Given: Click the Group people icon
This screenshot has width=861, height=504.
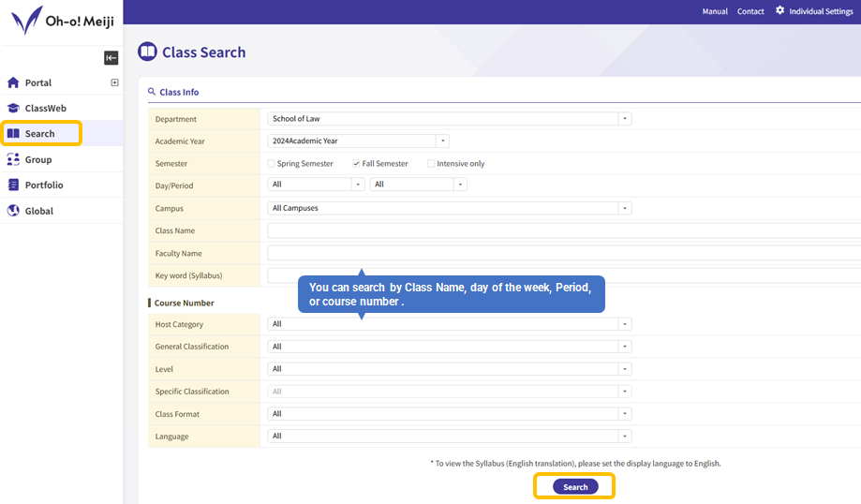Looking at the screenshot, I should point(13,160).
